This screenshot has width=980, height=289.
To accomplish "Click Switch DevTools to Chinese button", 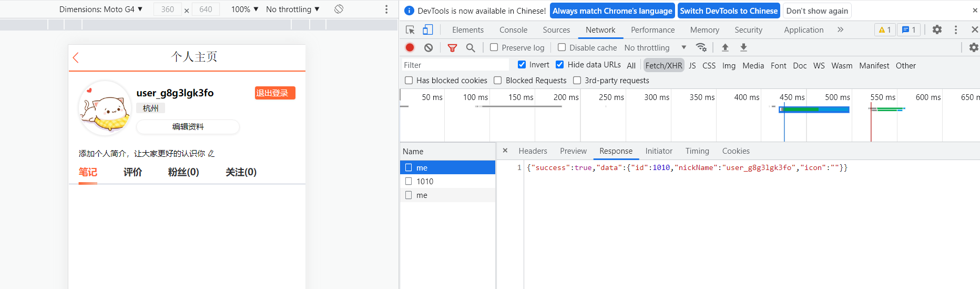I will pyautogui.click(x=728, y=11).
